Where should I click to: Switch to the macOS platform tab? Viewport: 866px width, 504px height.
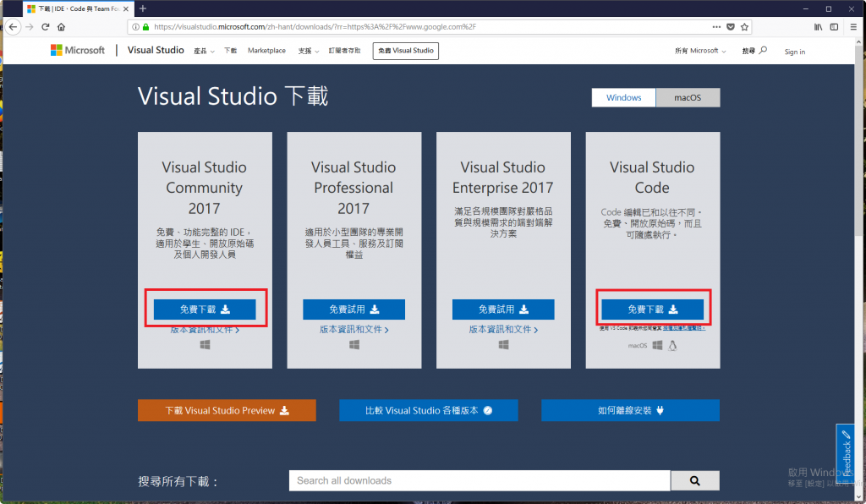coord(688,98)
